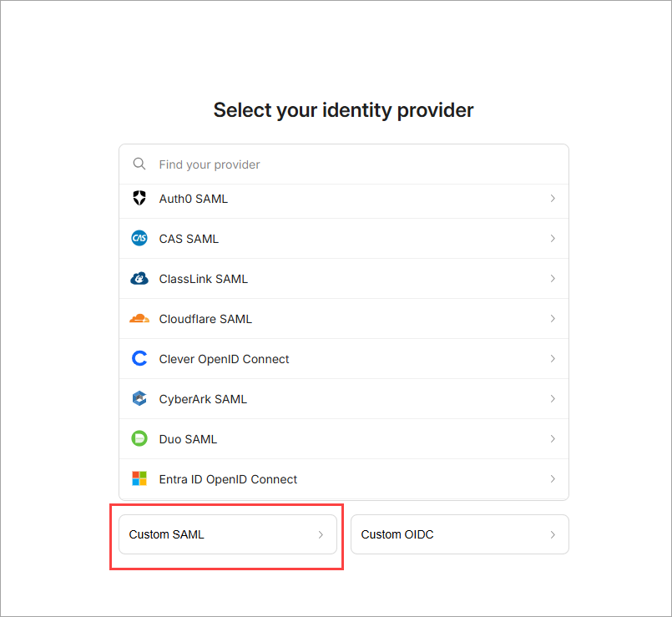The height and width of the screenshot is (617, 672).
Task: Open Entra ID OpenID Connect chevron
Action: 553,478
